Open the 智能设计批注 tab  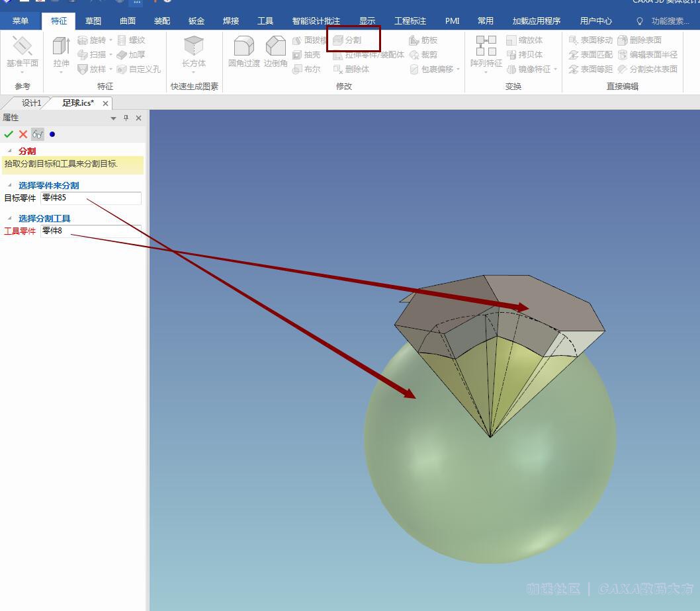point(316,21)
